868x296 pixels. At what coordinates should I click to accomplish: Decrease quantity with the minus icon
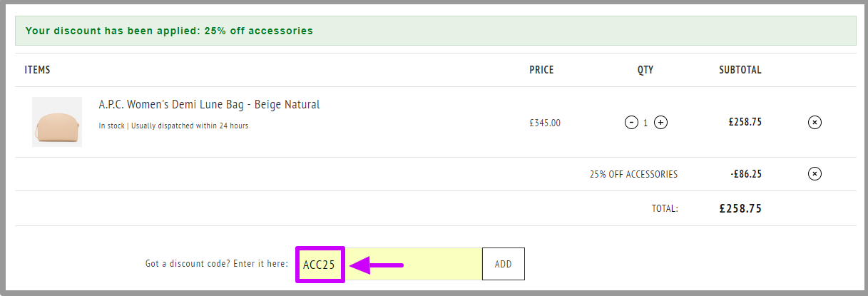click(631, 123)
